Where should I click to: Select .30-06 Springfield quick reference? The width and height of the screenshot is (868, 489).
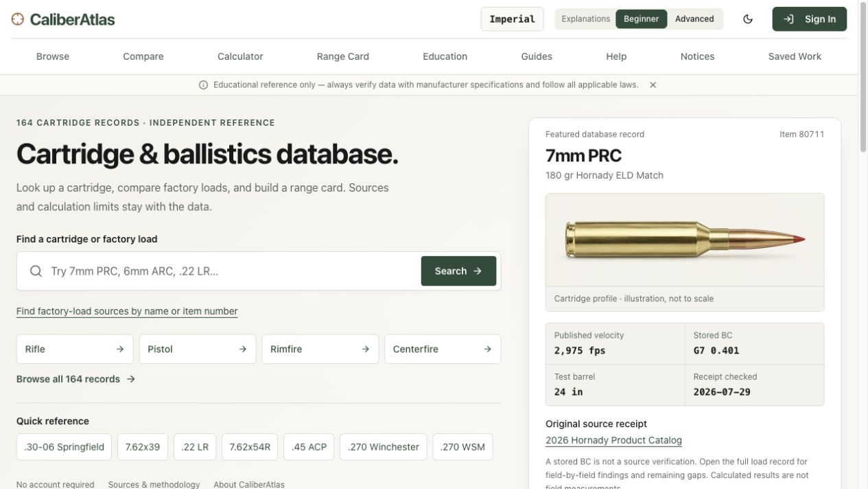click(64, 447)
